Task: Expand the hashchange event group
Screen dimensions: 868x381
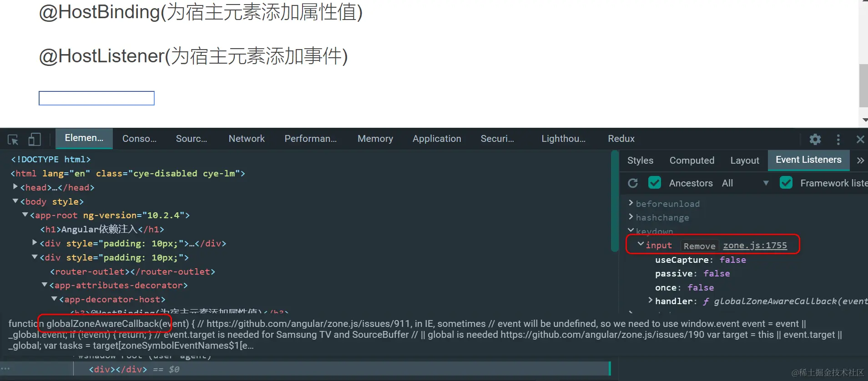Action: pyautogui.click(x=631, y=217)
